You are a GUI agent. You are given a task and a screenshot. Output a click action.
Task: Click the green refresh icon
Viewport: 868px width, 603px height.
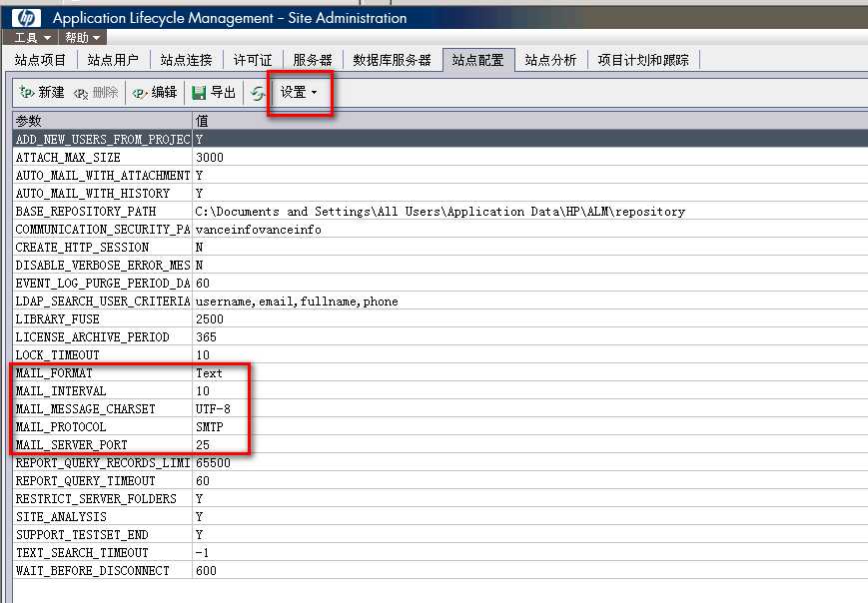[258, 93]
